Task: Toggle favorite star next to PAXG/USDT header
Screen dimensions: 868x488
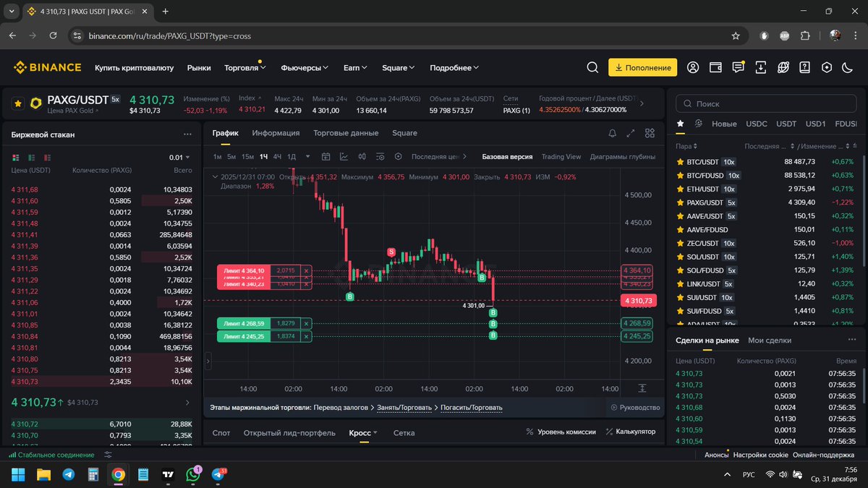Action: 19,103
